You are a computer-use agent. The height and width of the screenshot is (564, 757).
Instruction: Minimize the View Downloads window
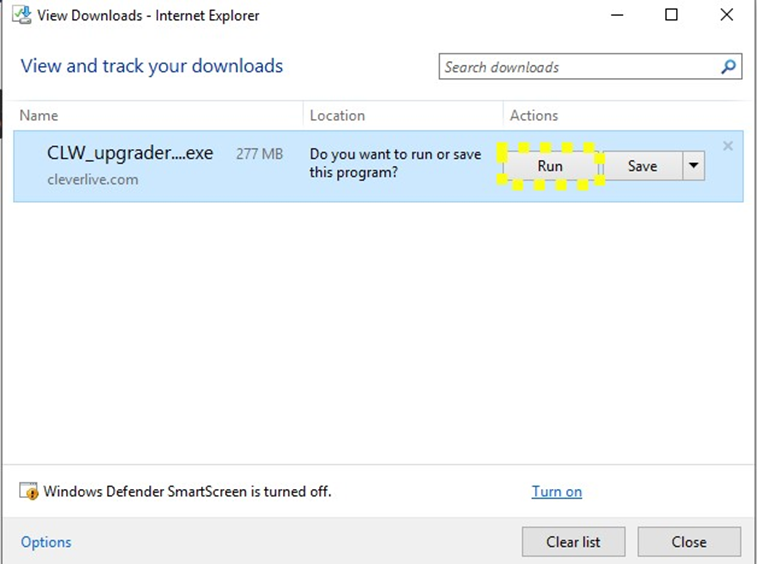click(x=617, y=15)
